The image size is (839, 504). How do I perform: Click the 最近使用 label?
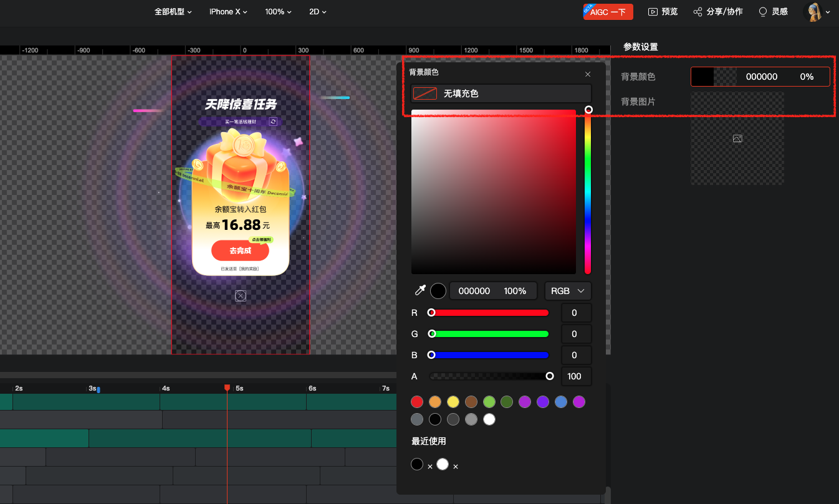click(x=429, y=441)
